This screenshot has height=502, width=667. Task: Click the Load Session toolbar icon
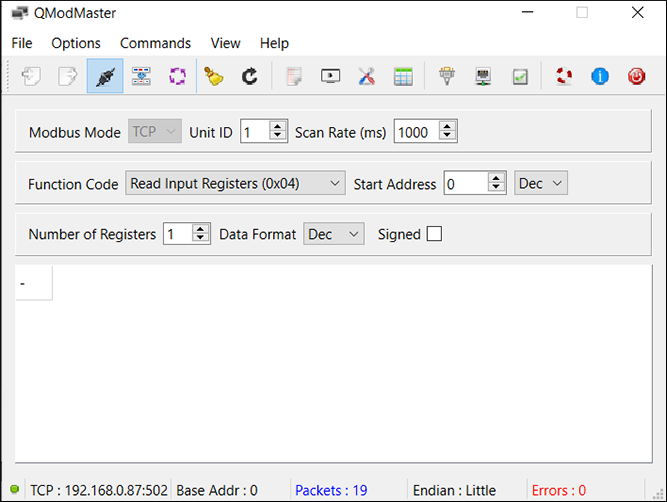[31, 77]
